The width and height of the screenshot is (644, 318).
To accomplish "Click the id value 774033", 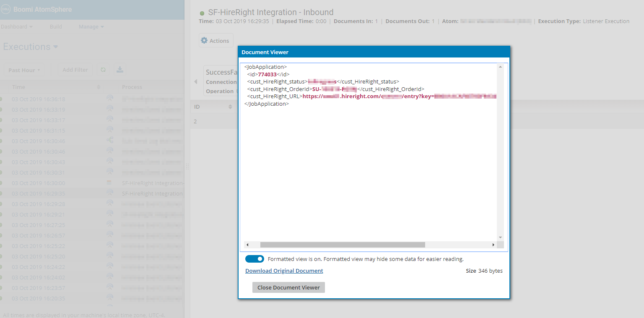I will (267, 74).
